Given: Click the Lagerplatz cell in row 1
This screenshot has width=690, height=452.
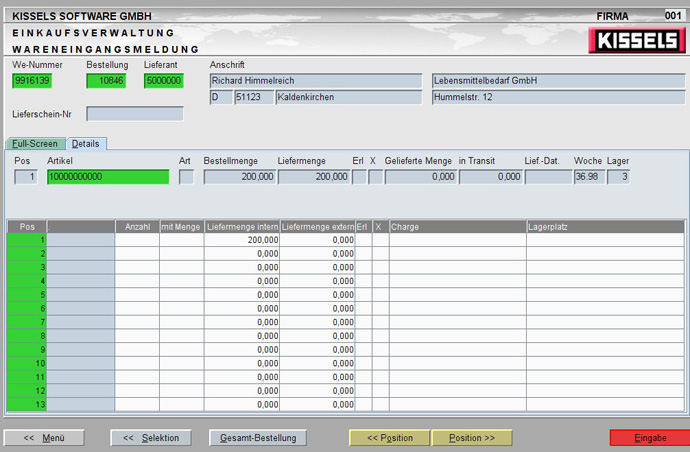Looking at the screenshot, I should click(x=605, y=240).
